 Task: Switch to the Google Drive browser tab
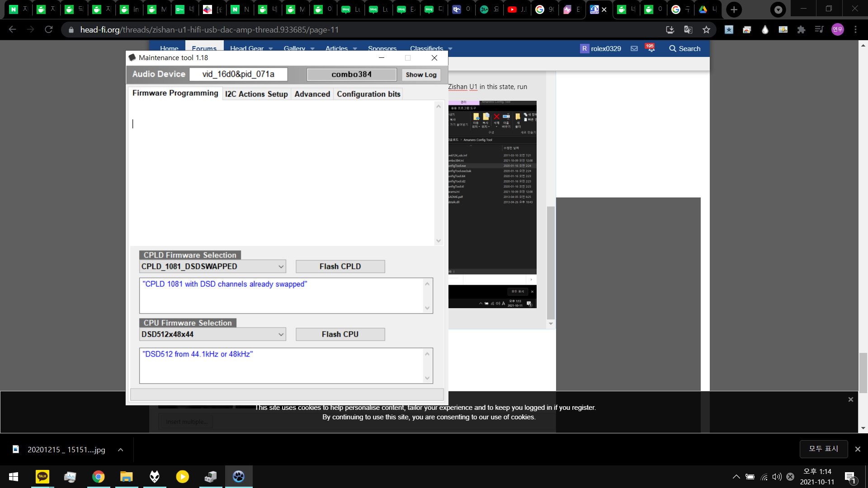coord(708,9)
